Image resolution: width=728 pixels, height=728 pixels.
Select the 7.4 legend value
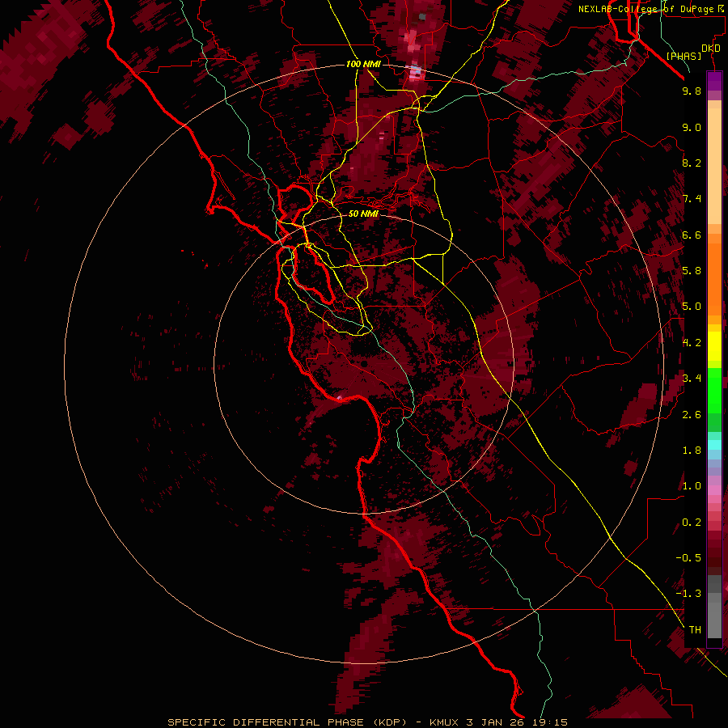(x=692, y=199)
